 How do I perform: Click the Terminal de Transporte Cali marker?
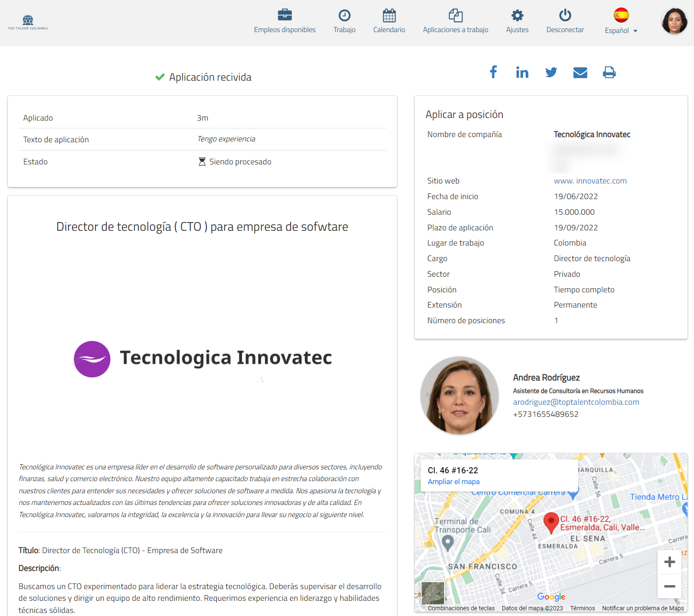point(448,542)
